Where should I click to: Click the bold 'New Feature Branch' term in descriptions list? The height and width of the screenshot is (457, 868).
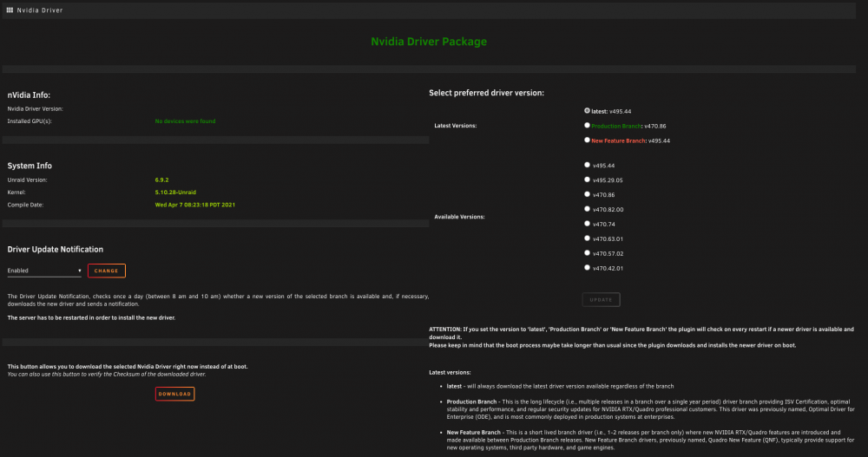473,432
